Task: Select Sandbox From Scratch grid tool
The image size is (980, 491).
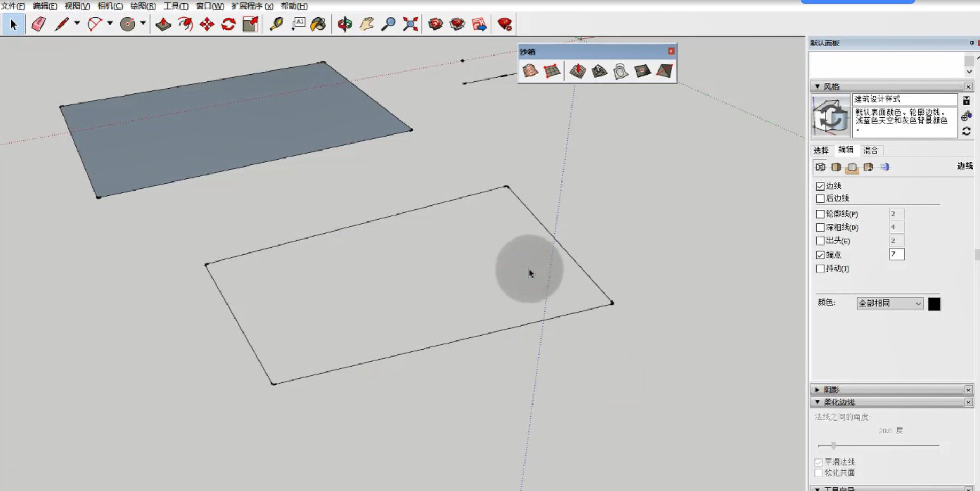Action: click(552, 71)
